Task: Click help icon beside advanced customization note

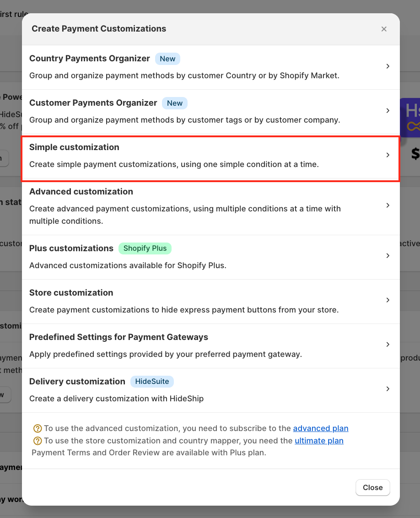Action: click(38, 429)
